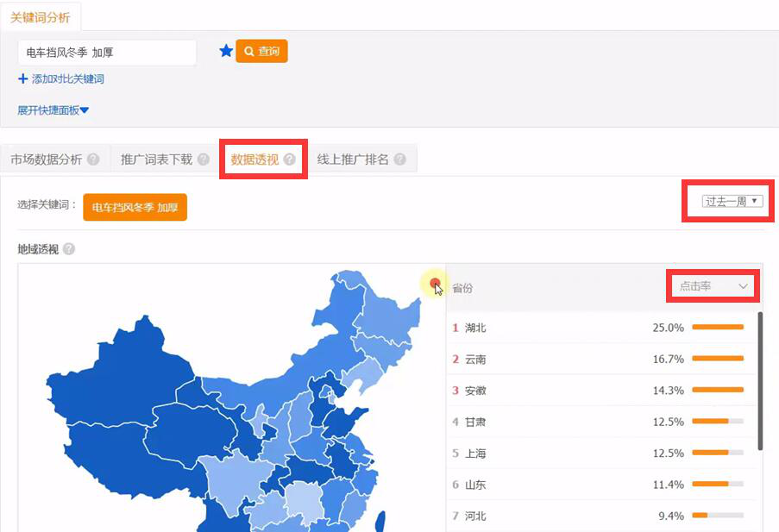This screenshot has height=532, width=779.
Task: Click help icon beside 推广词表下载 tab
Action: tap(203, 160)
